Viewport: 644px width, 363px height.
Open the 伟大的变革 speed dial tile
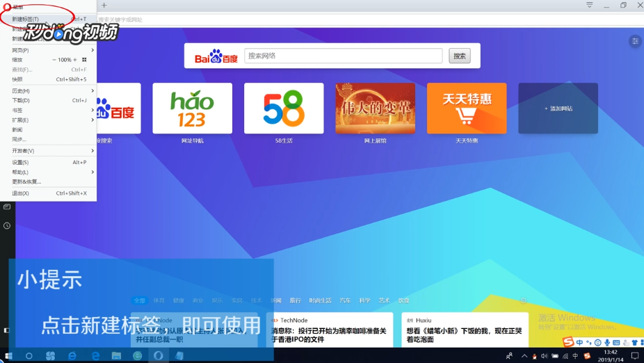(x=376, y=108)
